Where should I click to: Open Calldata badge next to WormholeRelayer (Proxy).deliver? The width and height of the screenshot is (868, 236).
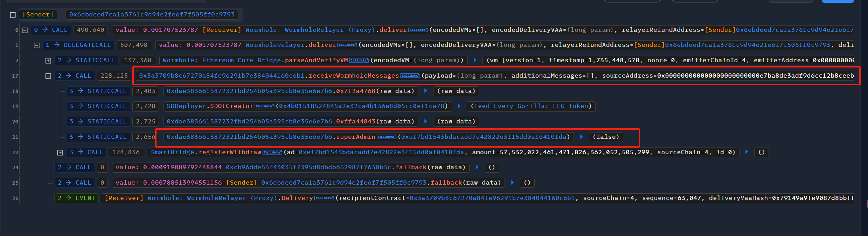click(x=418, y=30)
